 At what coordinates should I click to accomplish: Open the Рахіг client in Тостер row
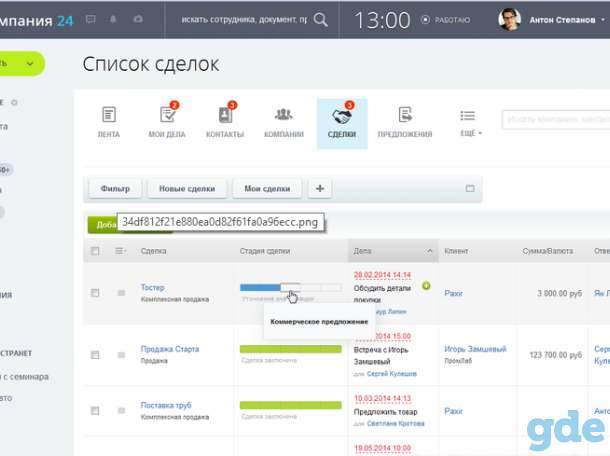click(454, 293)
